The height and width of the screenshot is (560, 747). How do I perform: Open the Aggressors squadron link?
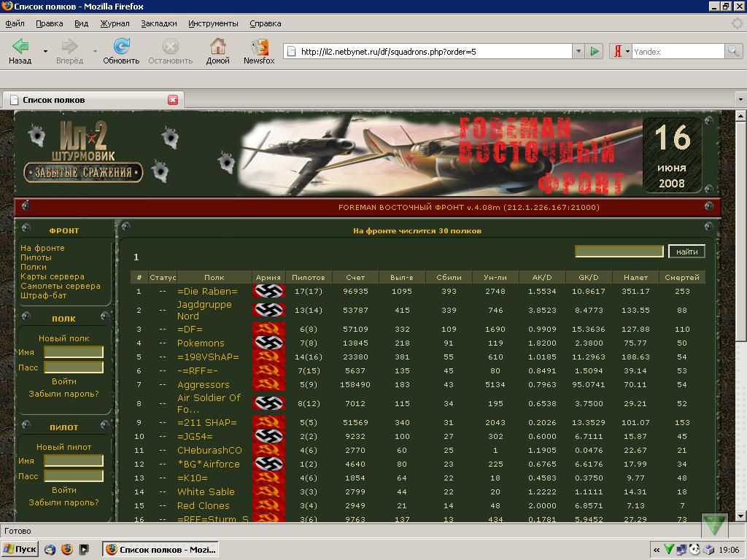[204, 384]
